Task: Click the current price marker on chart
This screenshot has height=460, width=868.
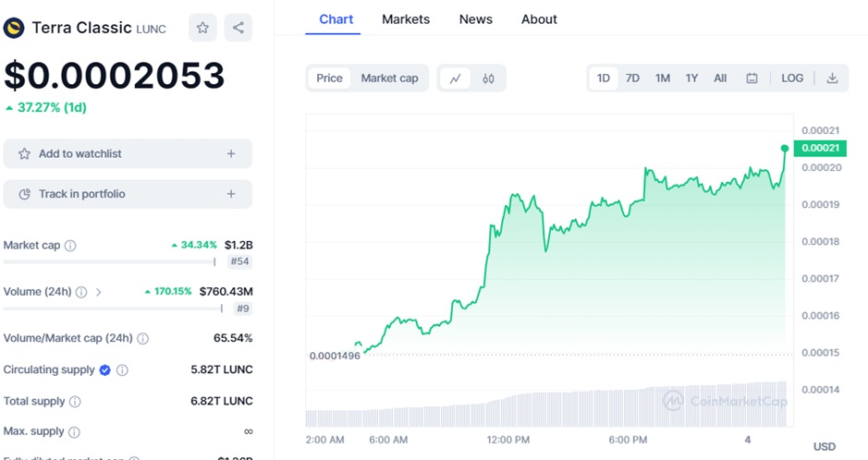Action: [x=785, y=149]
